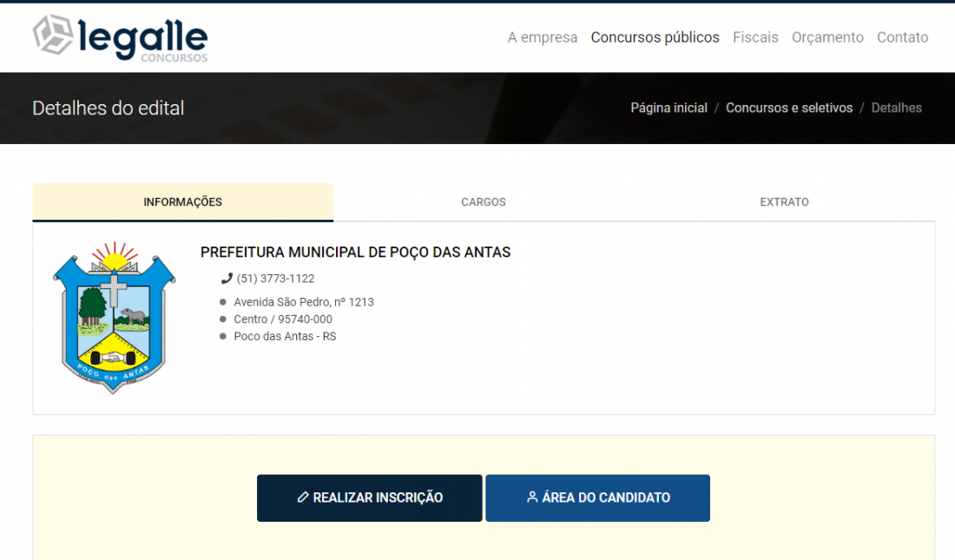Open the A empresa menu item

[x=542, y=37]
